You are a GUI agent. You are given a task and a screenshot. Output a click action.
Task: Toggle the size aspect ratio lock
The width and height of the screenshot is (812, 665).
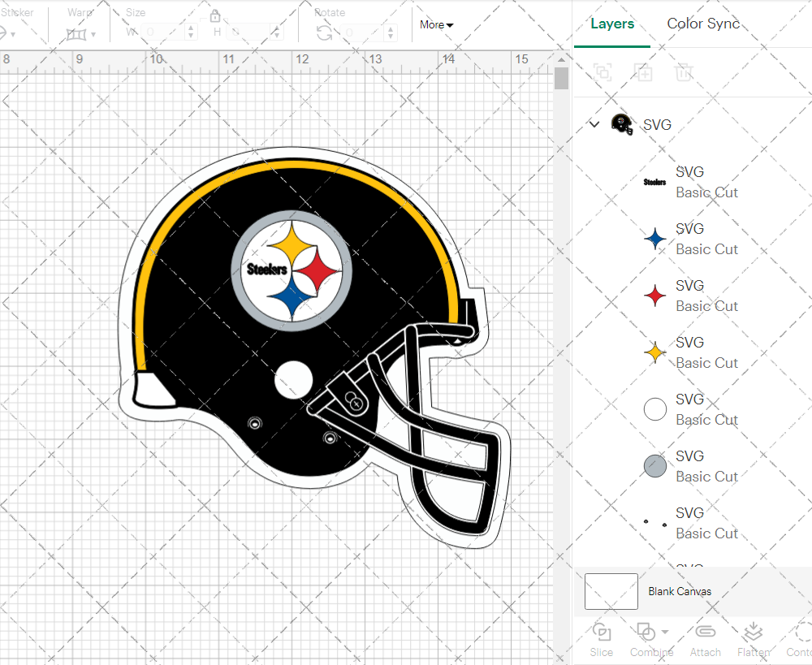tap(215, 16)
